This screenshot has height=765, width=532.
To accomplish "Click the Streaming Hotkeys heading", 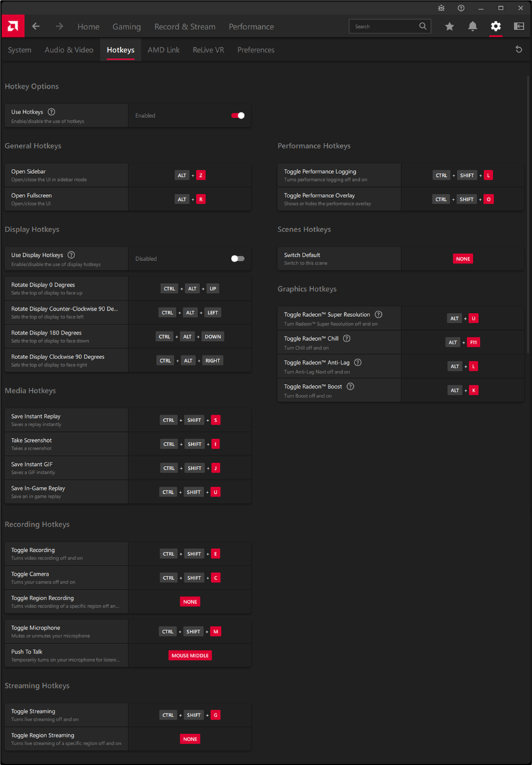I will pyautogui.click(x=37, y=686).
